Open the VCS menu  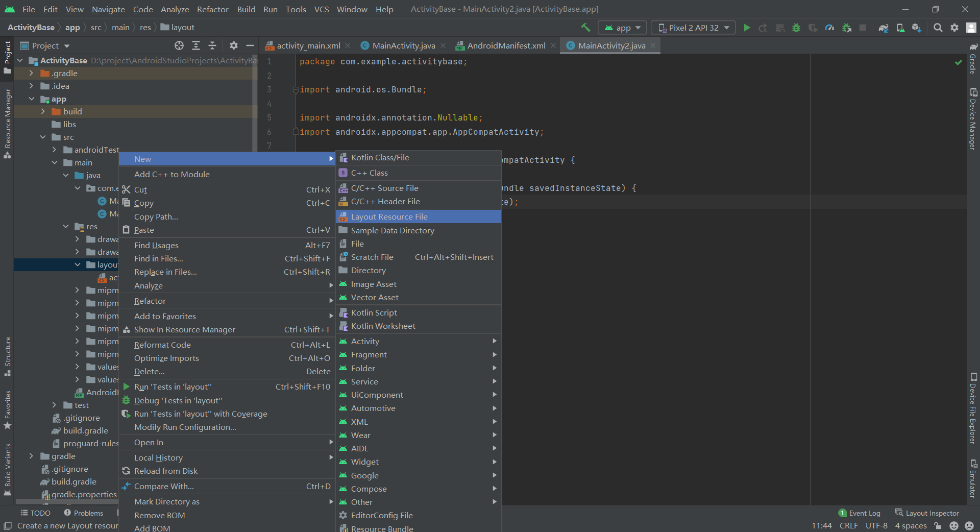pyautogui.click(x=322, y=9)
